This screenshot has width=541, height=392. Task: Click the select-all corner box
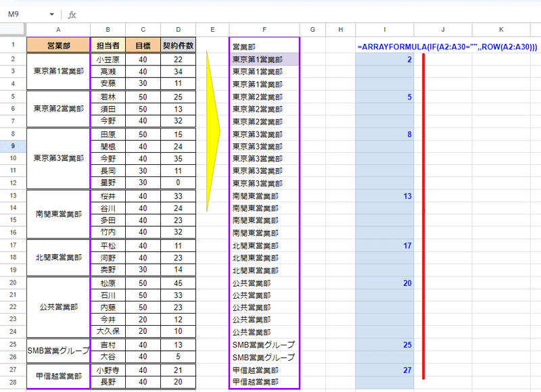coord(13,30)
